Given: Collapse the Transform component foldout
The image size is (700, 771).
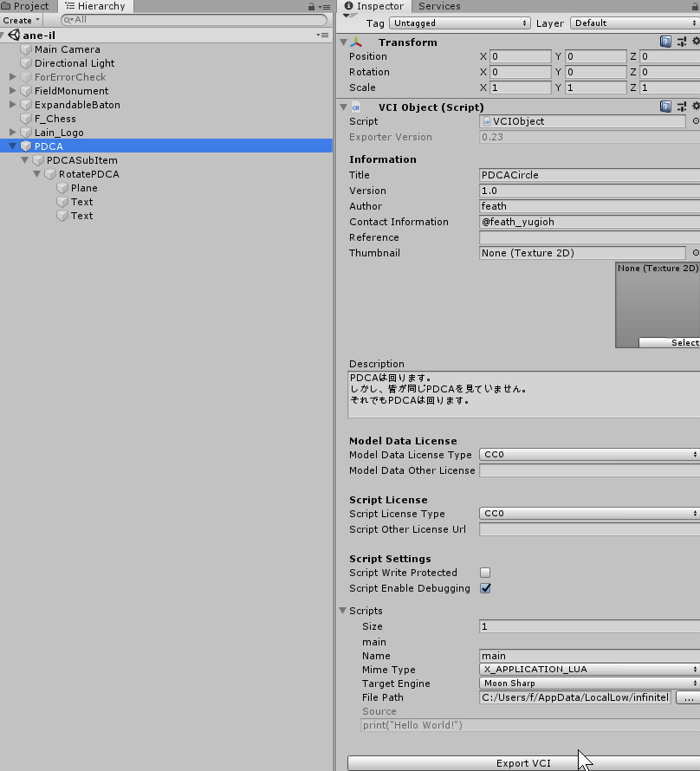Looking at the screenshot, I should click(344, 42).
